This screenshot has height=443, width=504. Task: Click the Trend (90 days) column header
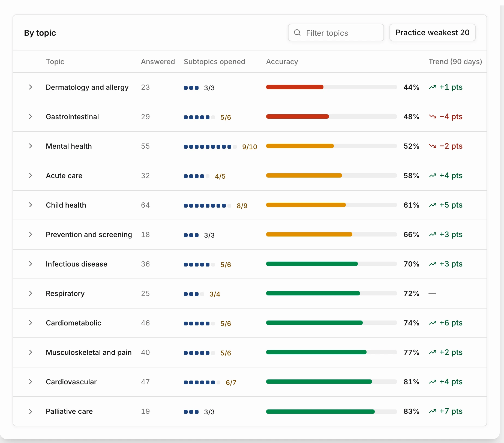[455, 62]
